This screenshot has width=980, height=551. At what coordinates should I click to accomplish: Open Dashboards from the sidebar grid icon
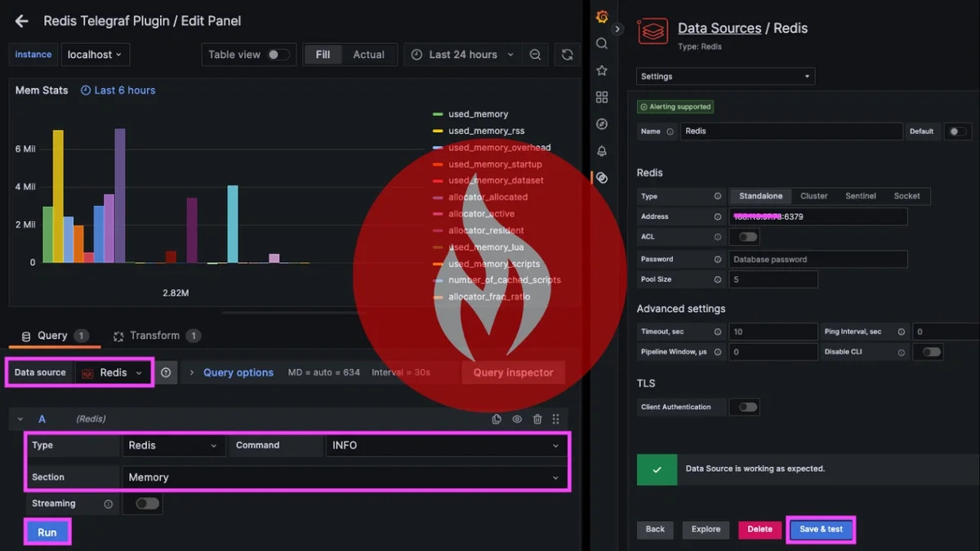[602, 97]
